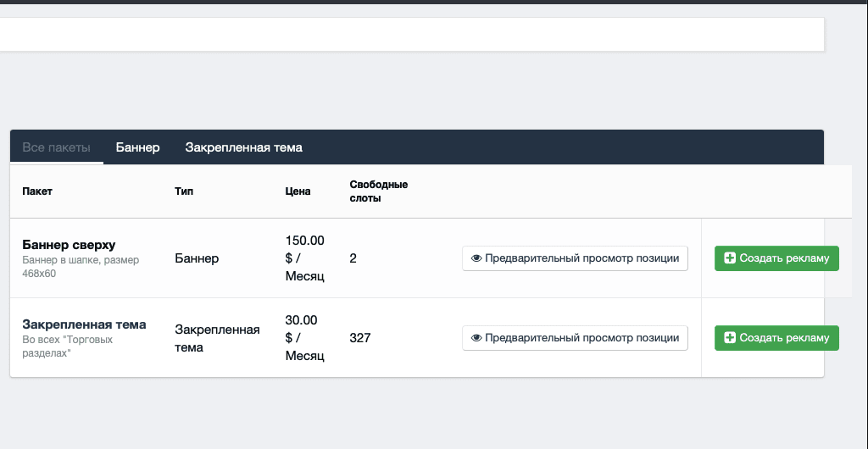Click the 150.00 $ / Месяц price

tap(305, 258)
